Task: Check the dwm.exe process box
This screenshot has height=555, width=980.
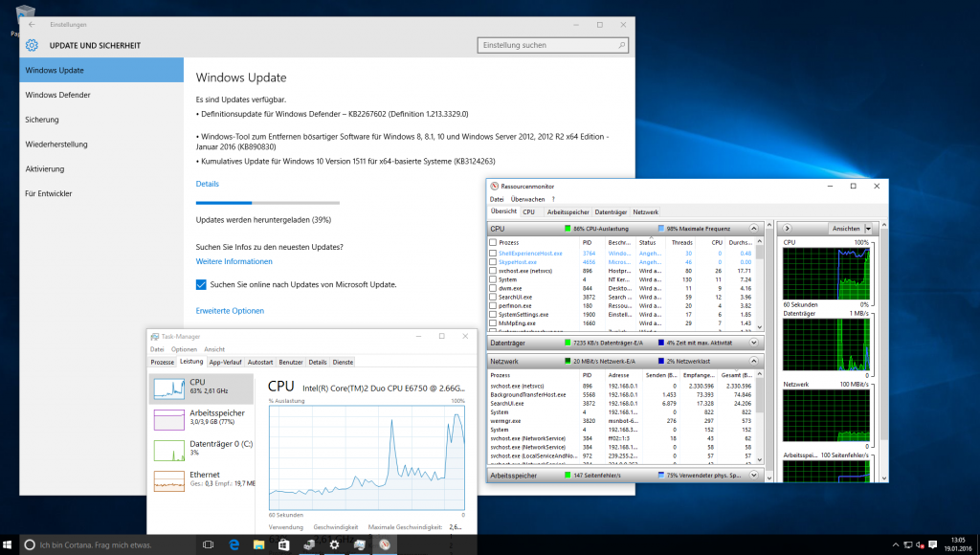Action: (x=493, y=289)
